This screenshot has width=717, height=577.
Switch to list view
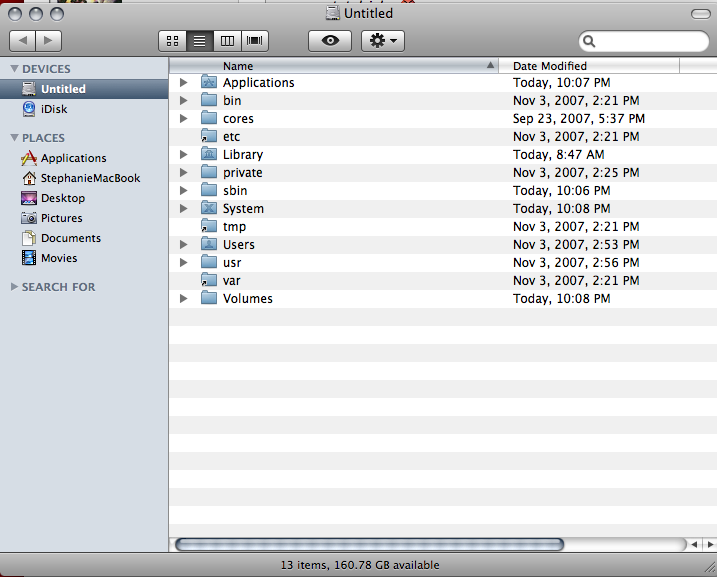pos(199,41)
